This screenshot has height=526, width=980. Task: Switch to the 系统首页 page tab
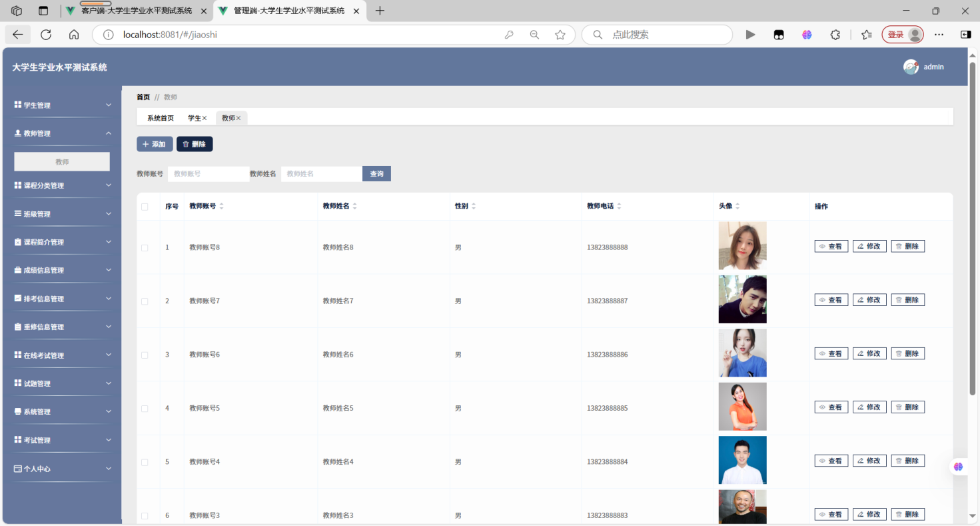coord(161,118)
